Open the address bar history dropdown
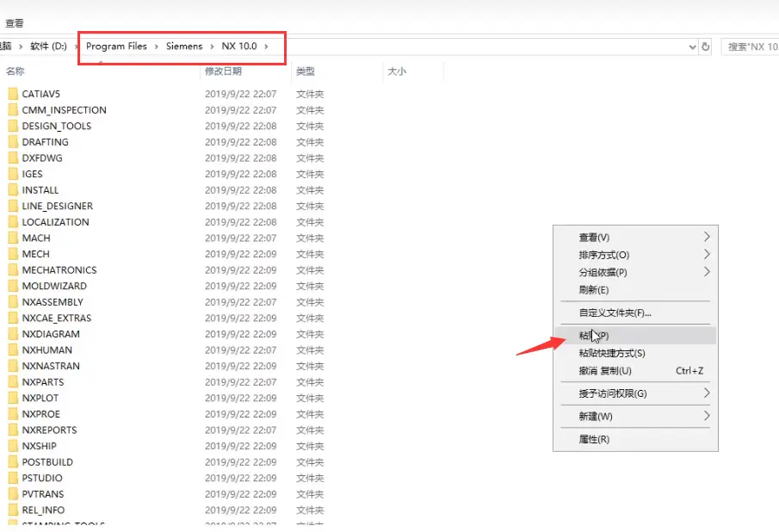Viewport: 779px width, 532px height. tap(693, 46)
